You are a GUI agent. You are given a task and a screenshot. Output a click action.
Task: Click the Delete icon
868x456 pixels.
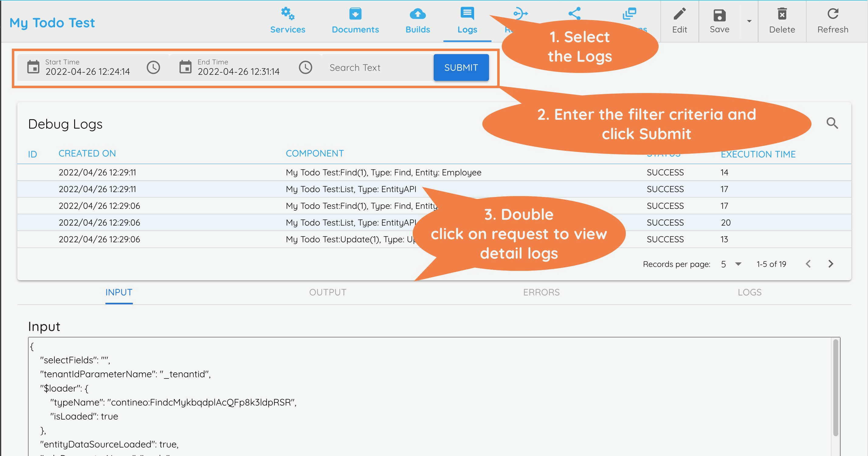(x=782, y=14)
